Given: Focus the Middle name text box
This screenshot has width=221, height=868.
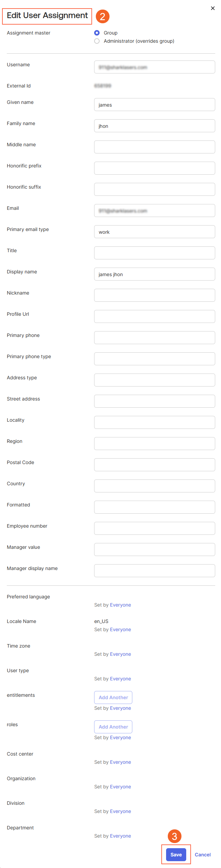Looking at the screenshot, I should (x=154, y=147).
